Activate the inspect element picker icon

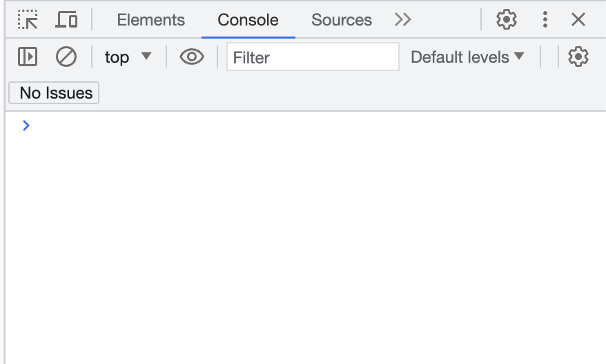pyautogui.click(x=28, y=20)
